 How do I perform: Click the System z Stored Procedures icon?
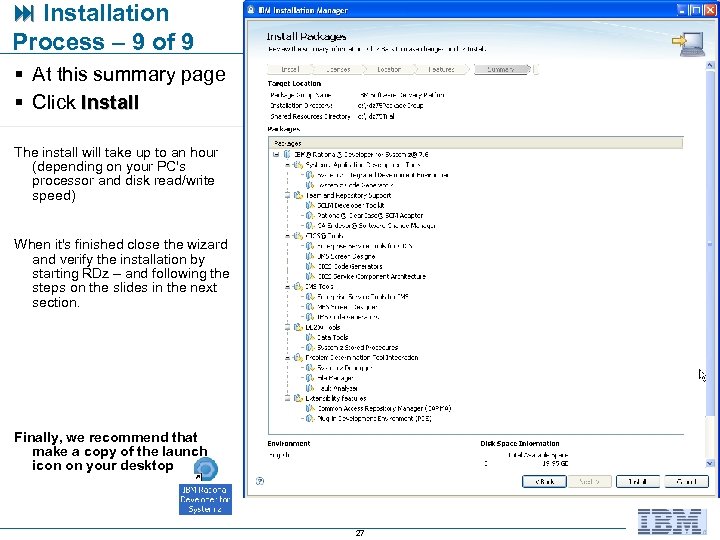tap(310, 347)
